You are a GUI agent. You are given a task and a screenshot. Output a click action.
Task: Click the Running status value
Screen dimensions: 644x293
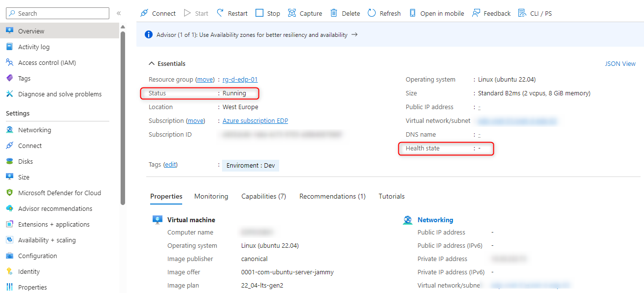pos(234,93)
